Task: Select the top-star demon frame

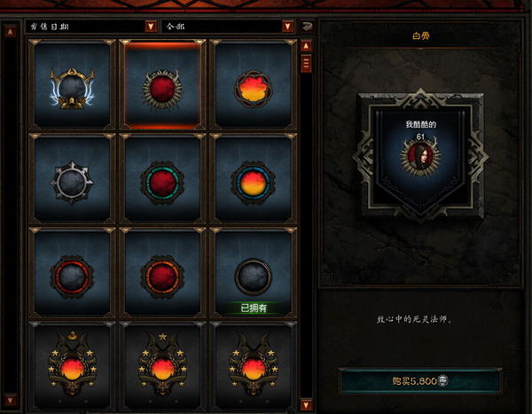Action: pos(162,368)
